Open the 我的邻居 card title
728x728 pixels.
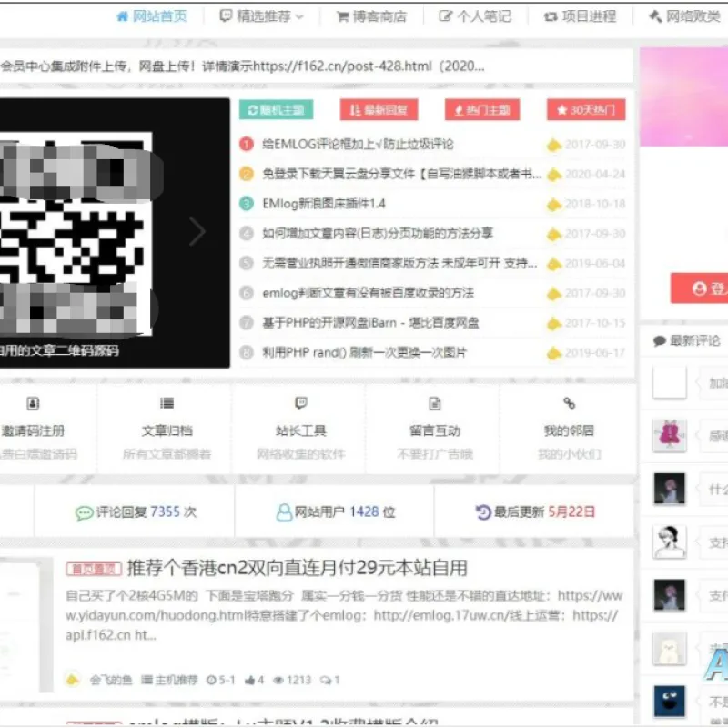[x=570, y=430]
